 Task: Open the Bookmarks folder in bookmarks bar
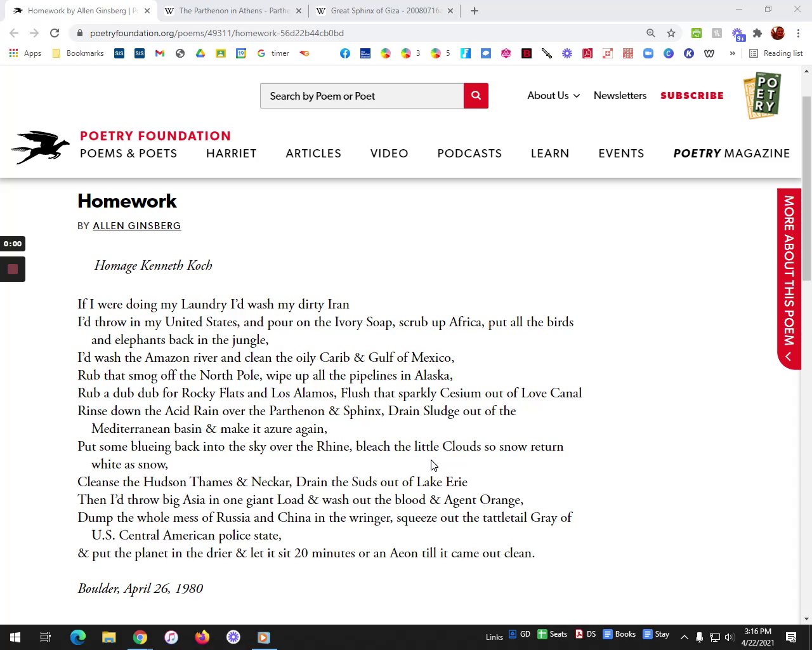point(77,53)
